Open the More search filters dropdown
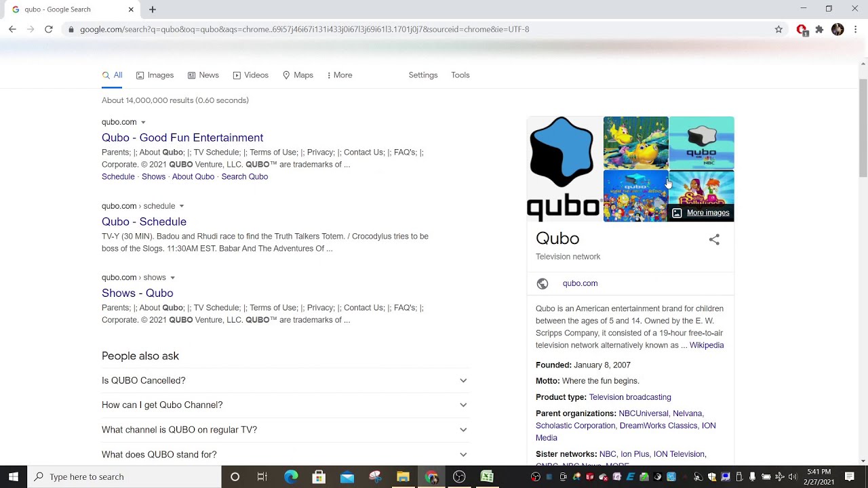Viewport: 868px width, 488px height. [x=339, y=75]
